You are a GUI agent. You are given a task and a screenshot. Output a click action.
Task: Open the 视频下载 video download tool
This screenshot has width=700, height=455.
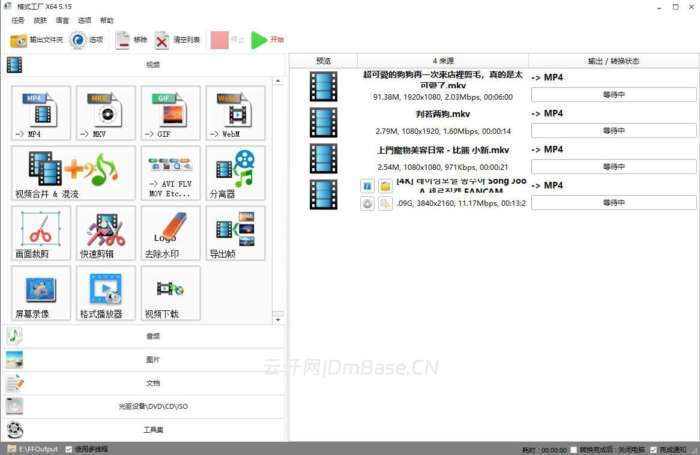171,293
